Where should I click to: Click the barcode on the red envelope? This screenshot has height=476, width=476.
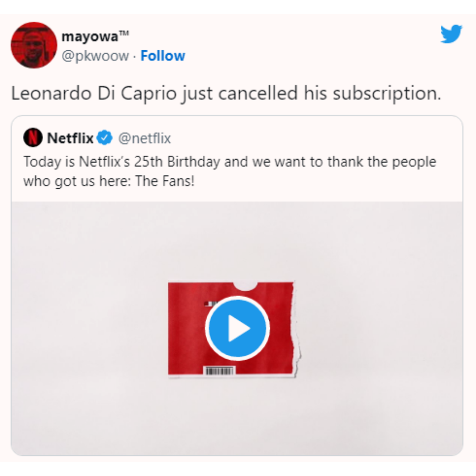coord(220,371)
